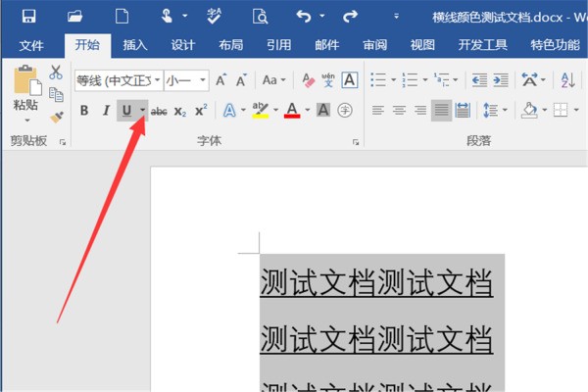Open the 文件 file menu
588x392 pixels.
(x=31, y=45)
